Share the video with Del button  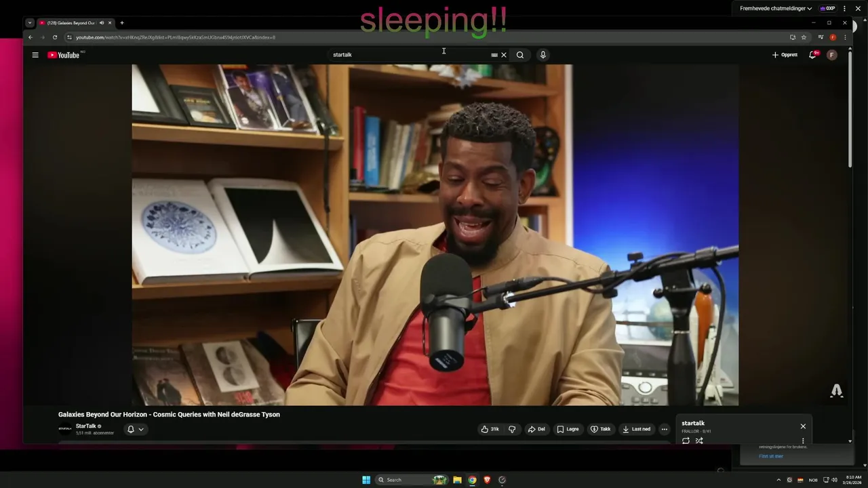pyautogui.click(x=536, y=429)
